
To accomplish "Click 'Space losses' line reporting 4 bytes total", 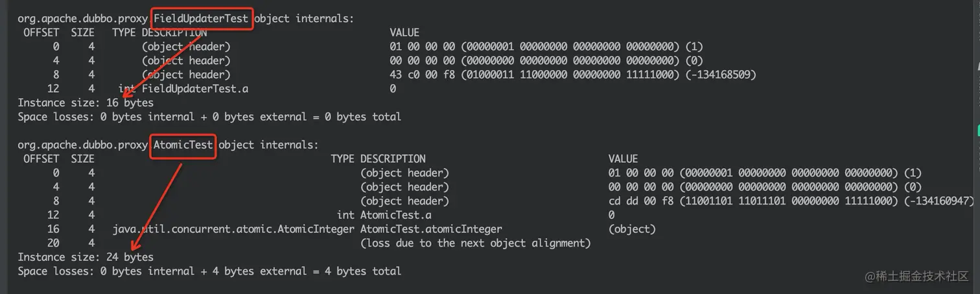I will click(209, 271).
